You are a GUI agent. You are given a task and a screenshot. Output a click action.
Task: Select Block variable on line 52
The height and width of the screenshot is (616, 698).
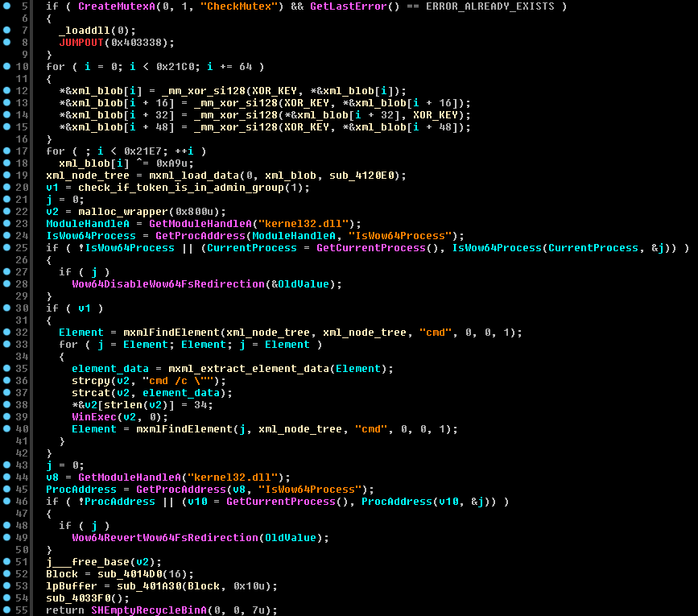point(62,573)
